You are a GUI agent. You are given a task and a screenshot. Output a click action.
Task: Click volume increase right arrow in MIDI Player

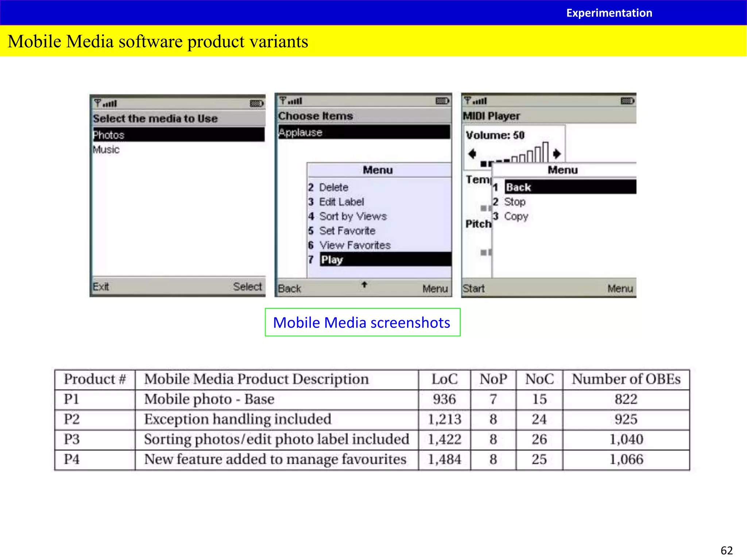click(557, 154)
